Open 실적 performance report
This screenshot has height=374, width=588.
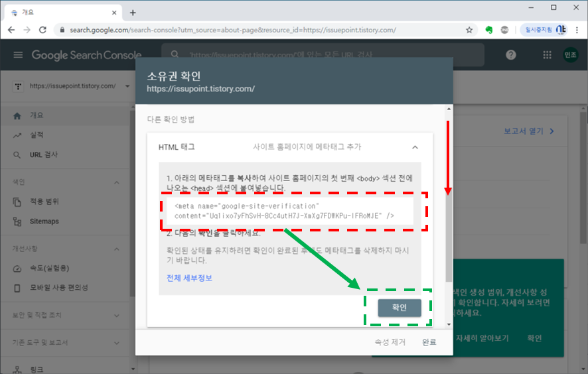point(65,135)
